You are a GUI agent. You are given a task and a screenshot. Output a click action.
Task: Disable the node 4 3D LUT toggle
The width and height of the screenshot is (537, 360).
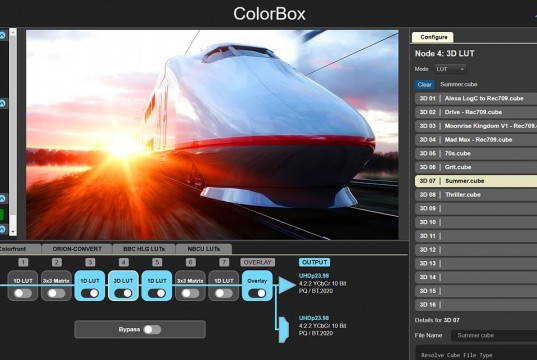(123, 293)
